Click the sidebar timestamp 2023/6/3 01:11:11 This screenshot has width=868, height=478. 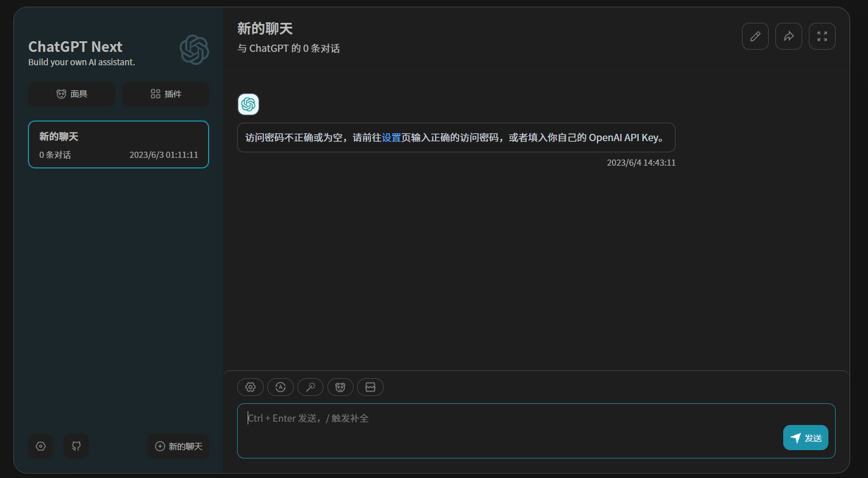coord(164,155)
